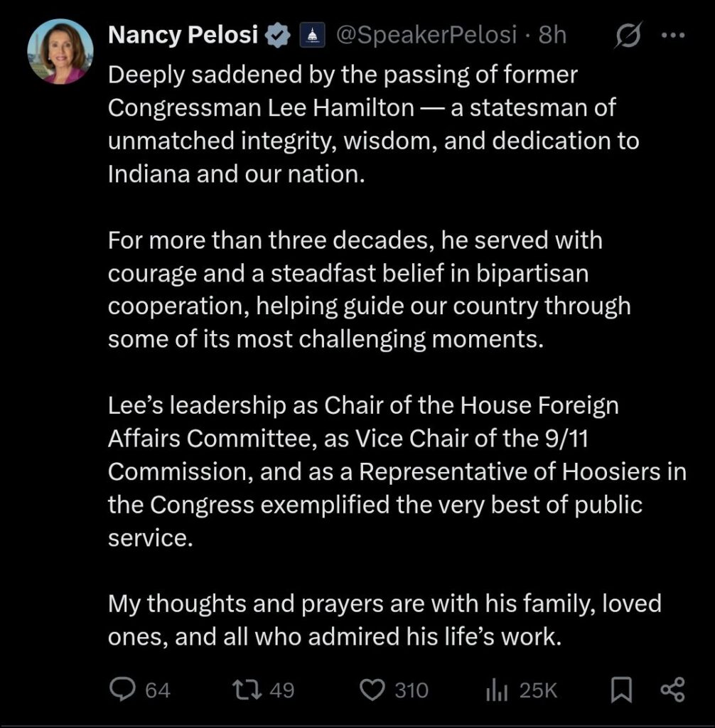The width and height of the screenshot is (715, 728).
Task: Click the 310 likes count
Action: (412, 690)
